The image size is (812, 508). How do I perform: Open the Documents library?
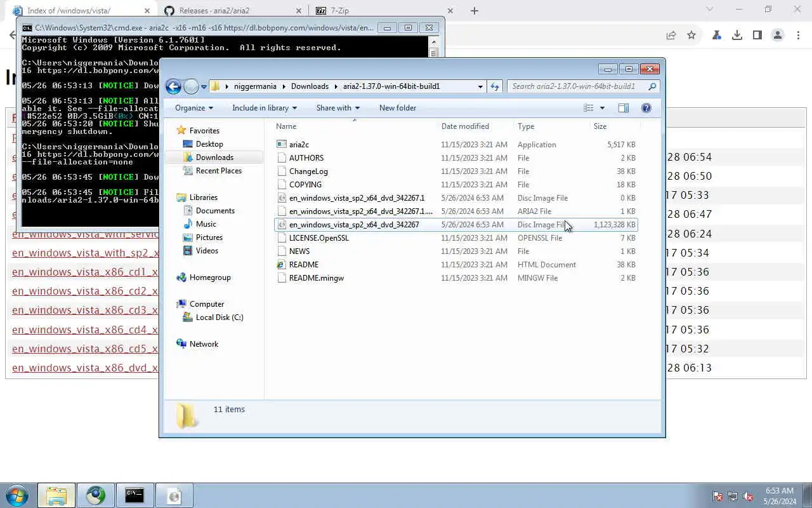coord(215,211)
